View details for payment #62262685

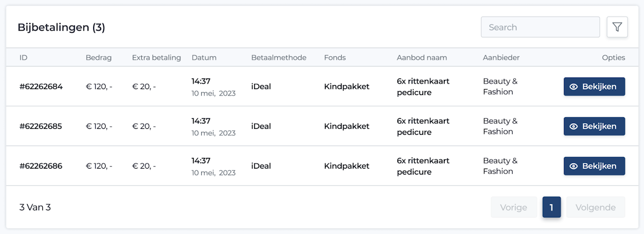[594, 126]
